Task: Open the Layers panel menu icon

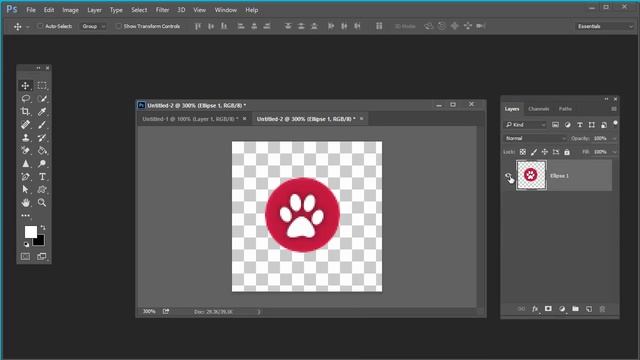Action: (614, 109)
